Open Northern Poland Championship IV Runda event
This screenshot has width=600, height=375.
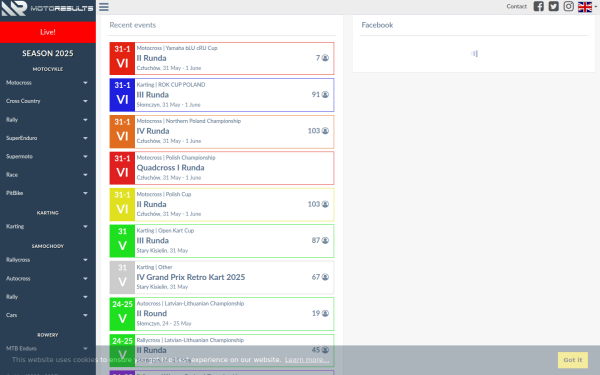(x=222, y=132)
